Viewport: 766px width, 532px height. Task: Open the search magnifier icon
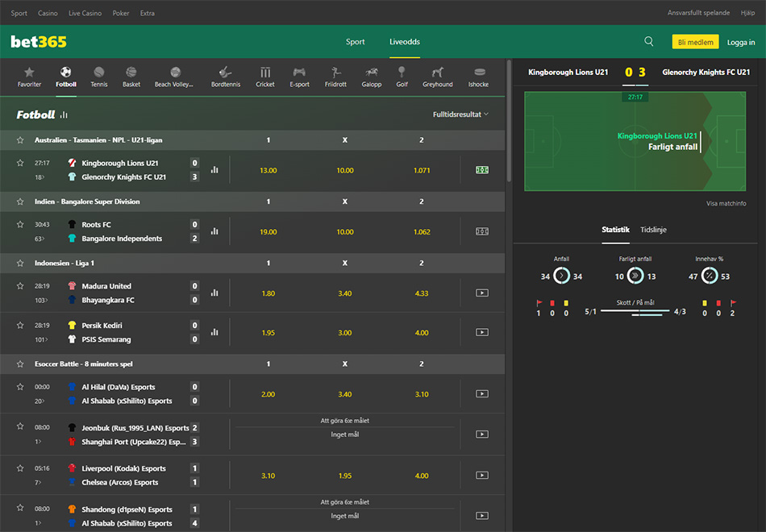(x=649, y=42)
